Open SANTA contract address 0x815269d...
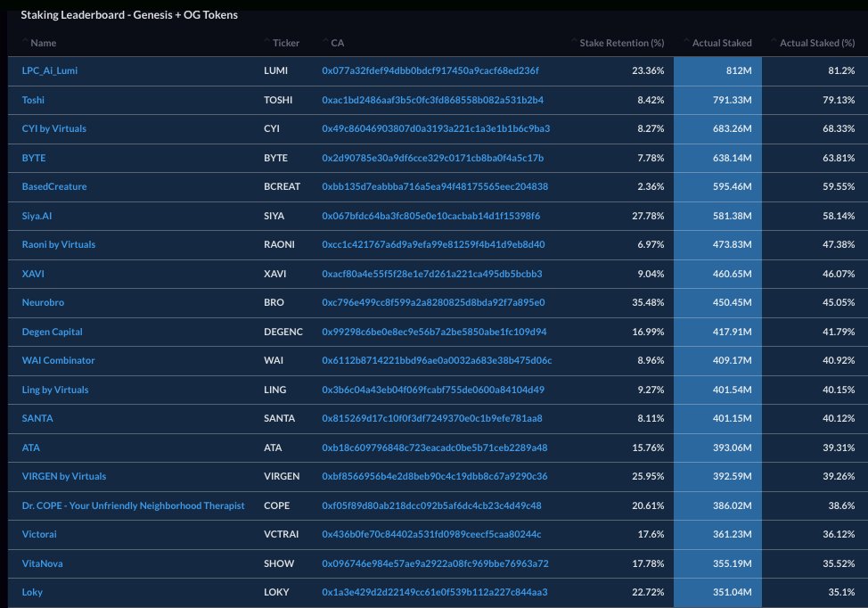868x608 pixels. tap(432, 418)
